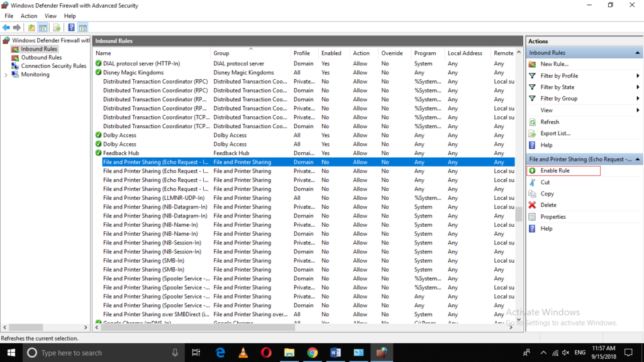Click green check icon of DIAL protocol server rule

click(x=98, y=63)
